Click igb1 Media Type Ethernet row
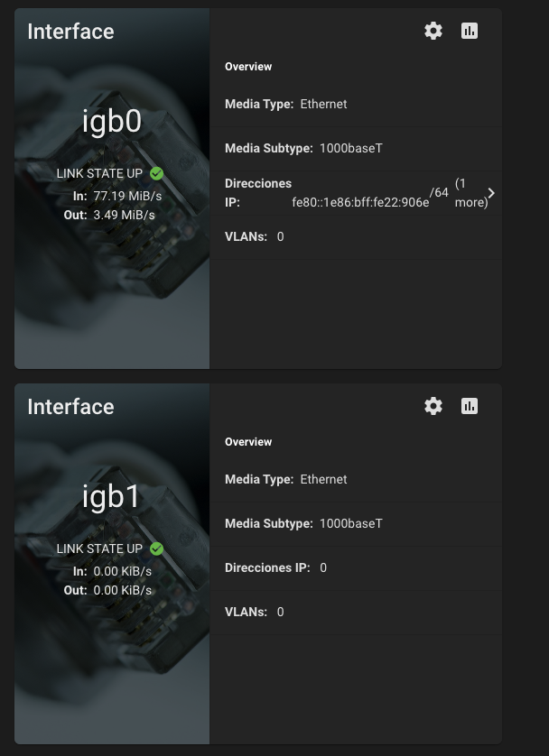Viewport: 549px width, 756px height. pyautogui.click(x=285, y=479)
